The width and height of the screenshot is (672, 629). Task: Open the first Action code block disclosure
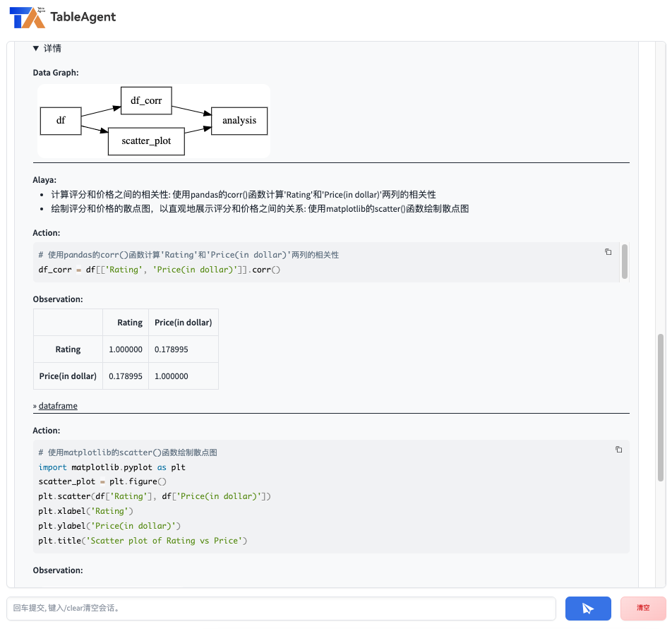[46, 233]
